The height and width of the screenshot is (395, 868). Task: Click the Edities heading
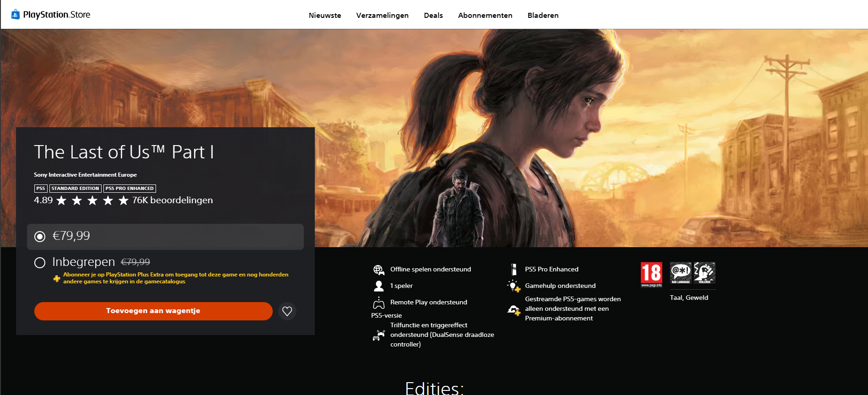(x=435, y=388)
